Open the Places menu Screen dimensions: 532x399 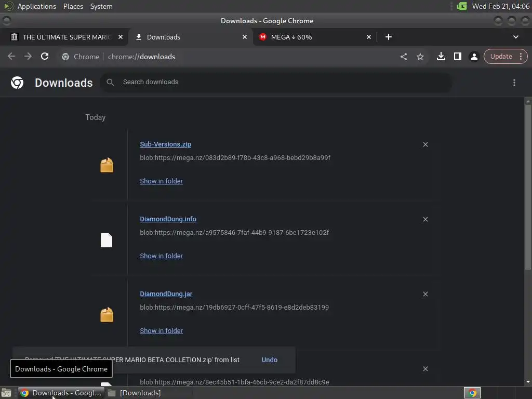73,6
